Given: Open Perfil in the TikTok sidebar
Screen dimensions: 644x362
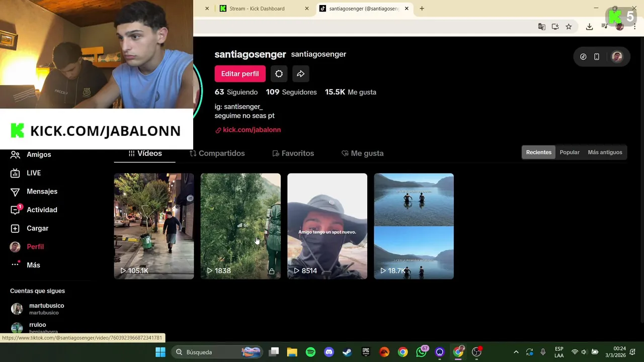Looking at the screenshot, I should (27, 247).
